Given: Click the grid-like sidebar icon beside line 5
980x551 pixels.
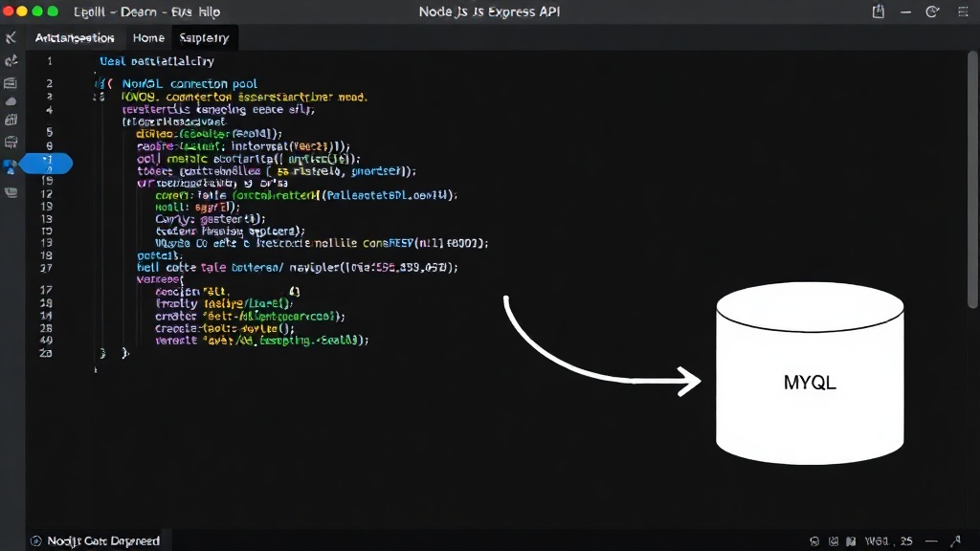Looking at the screenshot, I should pyautogui.click(x=11, y=120).
